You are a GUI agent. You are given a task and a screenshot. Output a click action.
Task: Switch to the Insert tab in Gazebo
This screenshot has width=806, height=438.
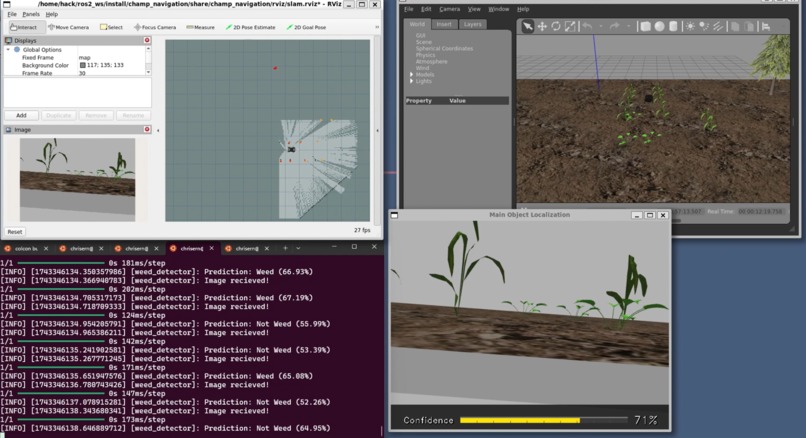coord(444,24)
